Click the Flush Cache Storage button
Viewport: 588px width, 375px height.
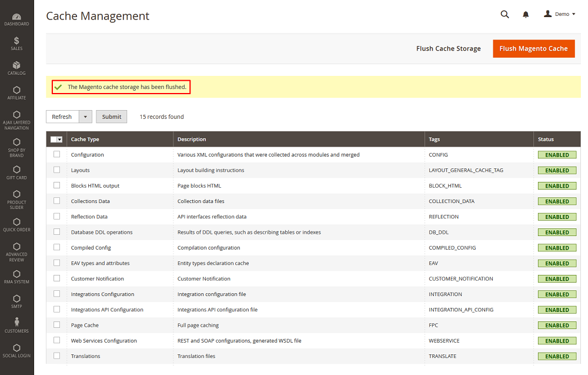tap(448, 48)
